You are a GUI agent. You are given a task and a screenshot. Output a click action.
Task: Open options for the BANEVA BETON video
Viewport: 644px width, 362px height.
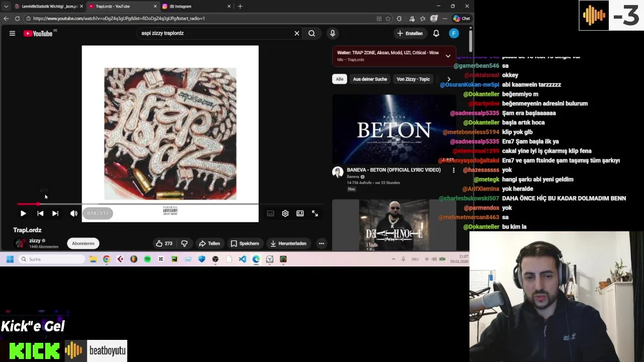pos(453,170)
